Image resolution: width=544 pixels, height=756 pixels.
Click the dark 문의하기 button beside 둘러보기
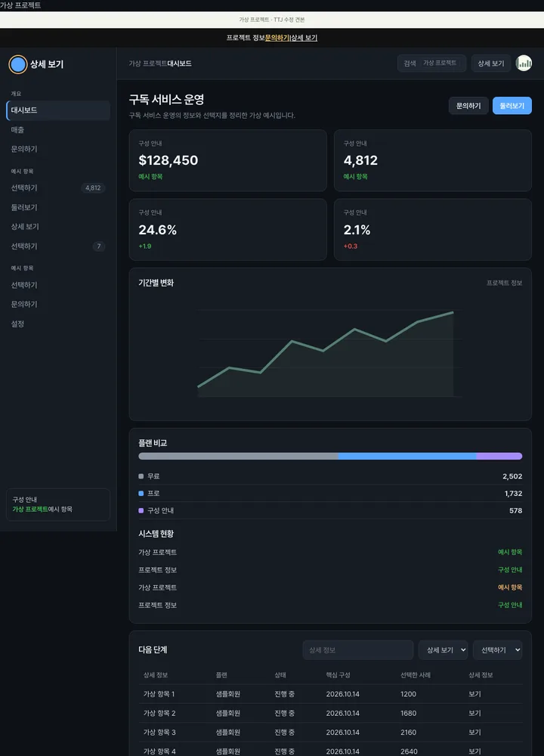tap(468, 106)
